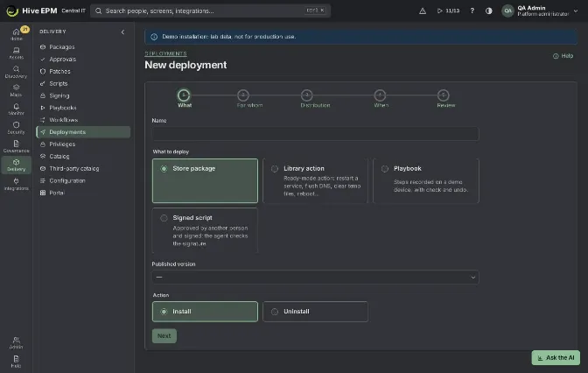Viewport: 588px width, 373px height.
Task: Click the Configuration sliders sidebar icon
Action: (x=43, y=181)
